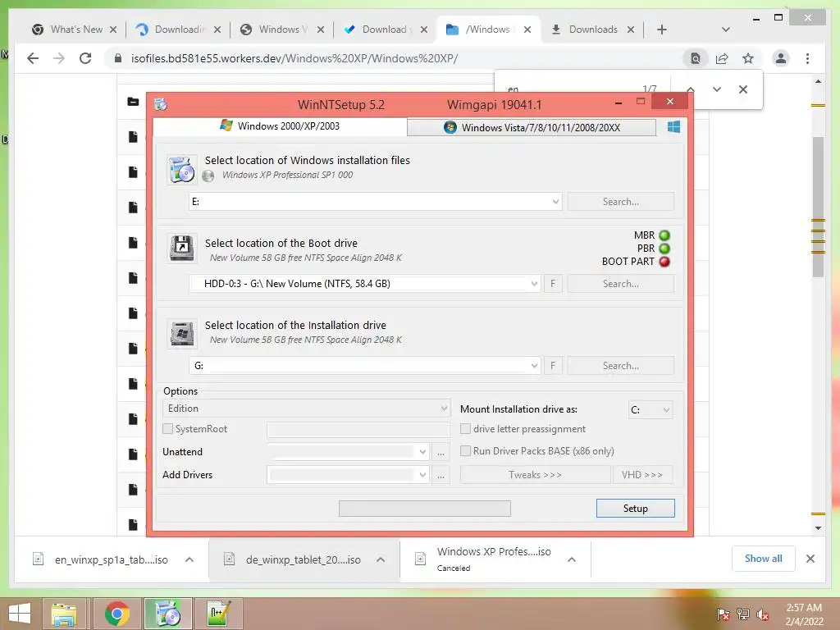Click the Setup button
Image resolution: width=840 pixels, height=630 pixels.
point(636,509)
